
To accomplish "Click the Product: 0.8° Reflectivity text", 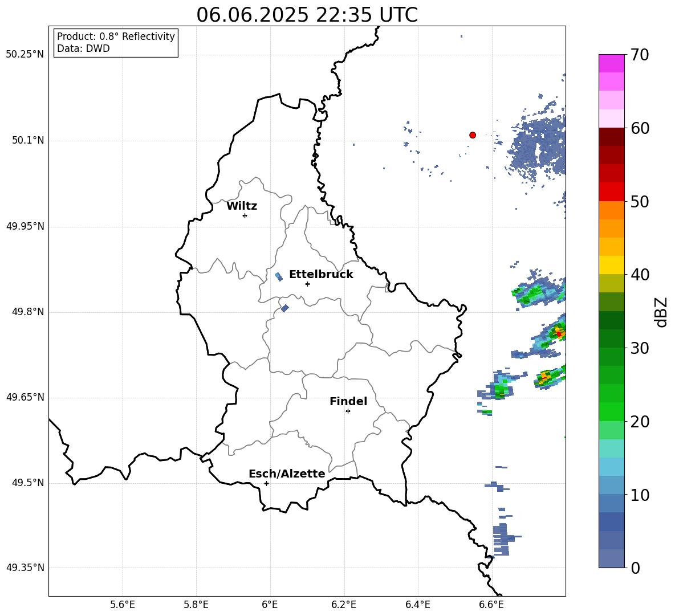I will tap(116, 36).
